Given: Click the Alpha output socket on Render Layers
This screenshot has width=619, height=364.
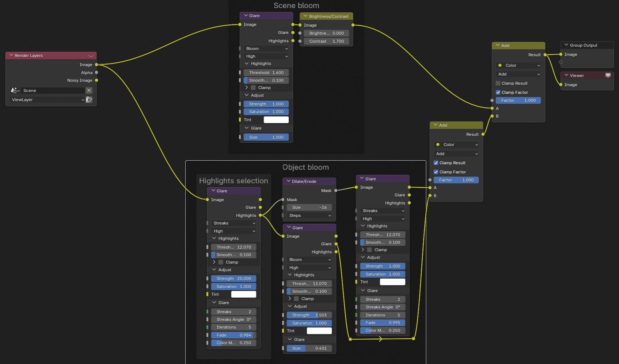Looking at the screenshot, I should 96,73.
